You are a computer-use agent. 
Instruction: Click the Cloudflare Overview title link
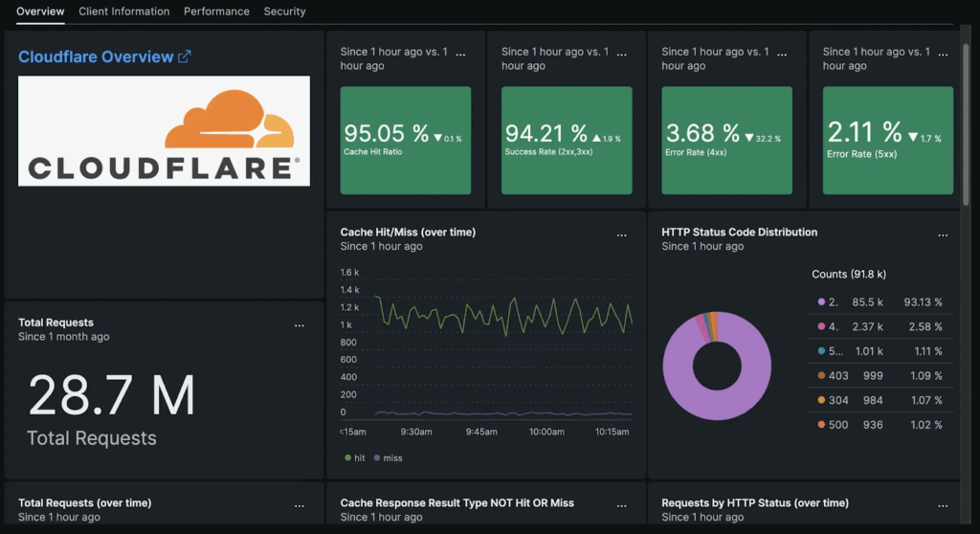pyautogui.click(x=96, y=56)
